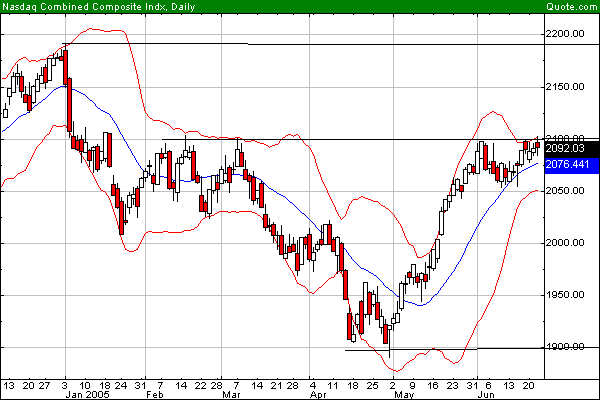This screenshot has height=400, width=600.
Task: Click the Jan 2005 month label
Action: click(x=87, y=395)
